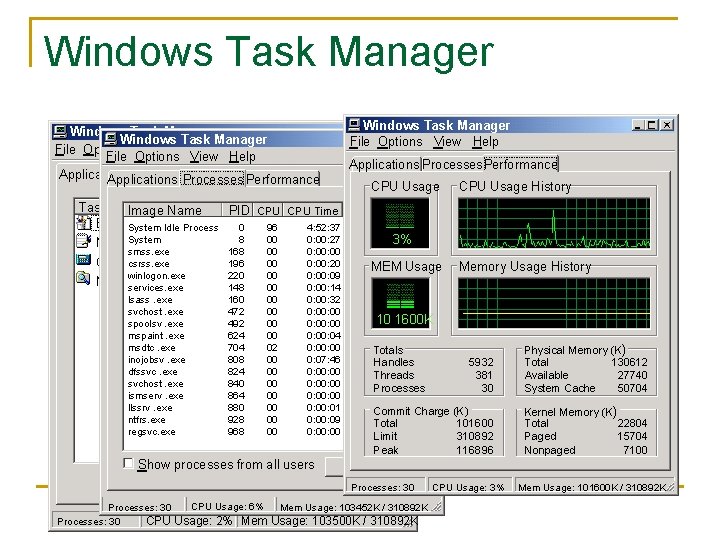Select lsass.exe process row
720x540 pixels.
[233, 299]
